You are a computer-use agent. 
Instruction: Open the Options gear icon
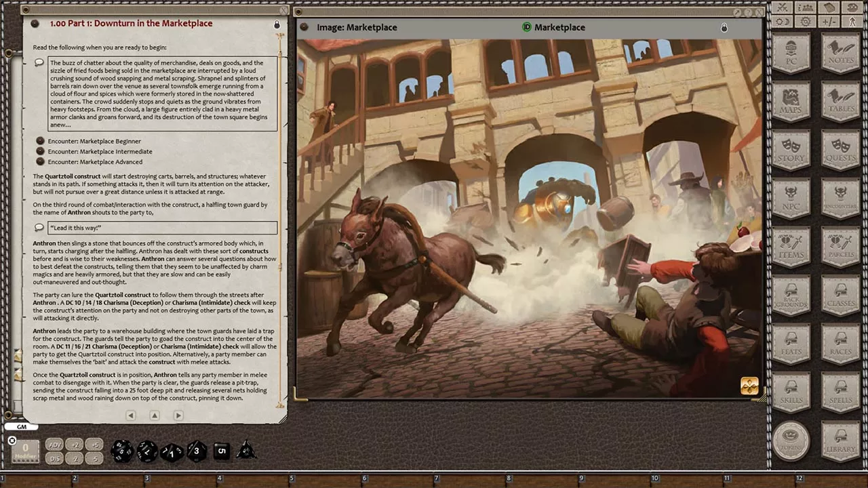(x=806, y=22)
